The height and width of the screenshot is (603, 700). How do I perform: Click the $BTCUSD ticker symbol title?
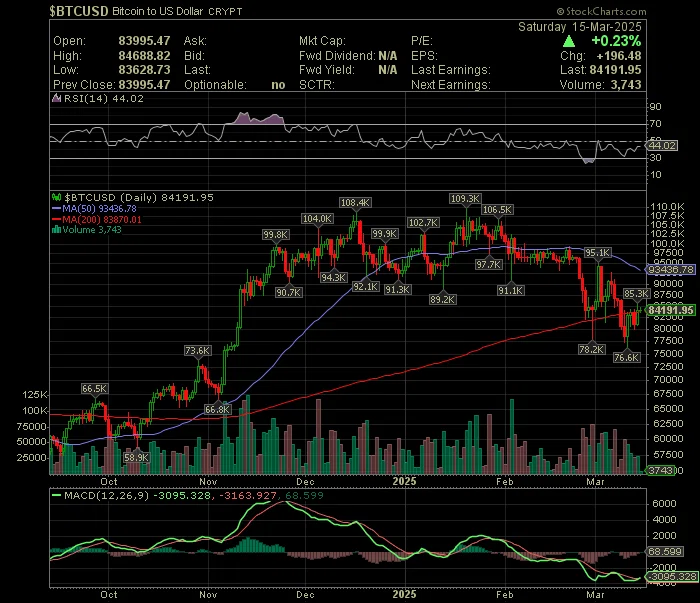79,11
